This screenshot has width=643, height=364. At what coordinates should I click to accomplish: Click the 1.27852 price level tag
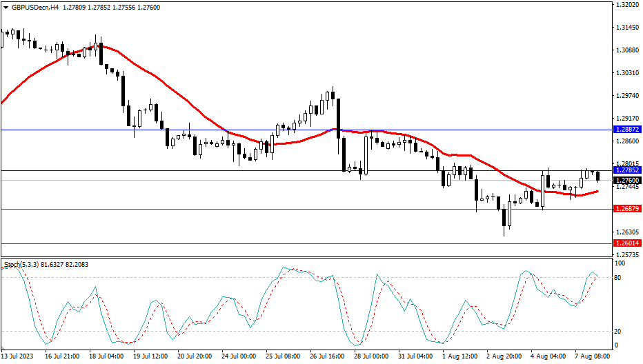(627, 170)
